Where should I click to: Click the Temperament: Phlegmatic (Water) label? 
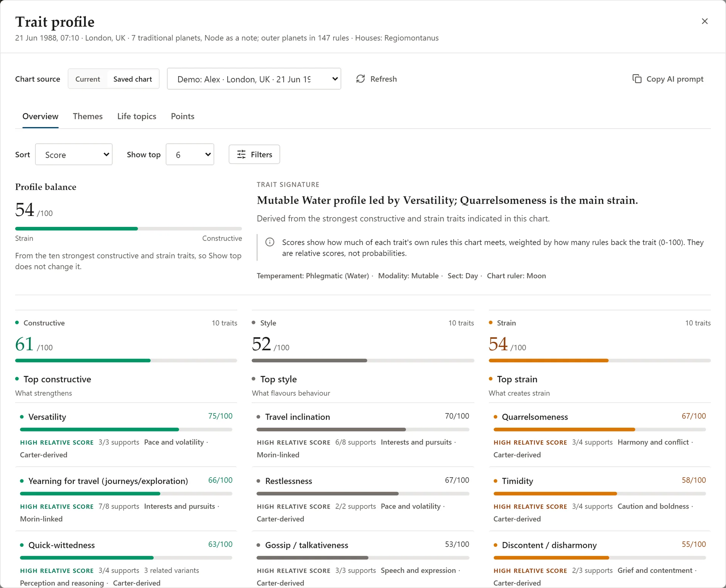[x=313, y=276]
